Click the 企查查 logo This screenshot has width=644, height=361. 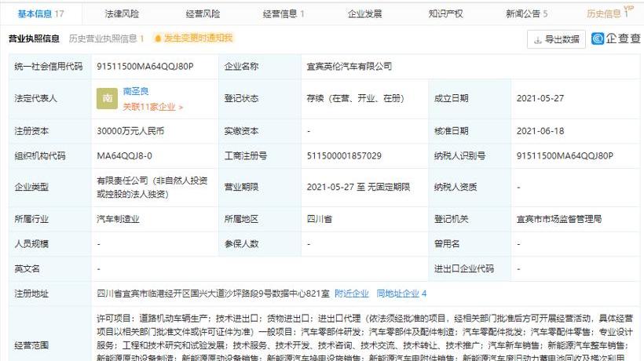point(617,38)
